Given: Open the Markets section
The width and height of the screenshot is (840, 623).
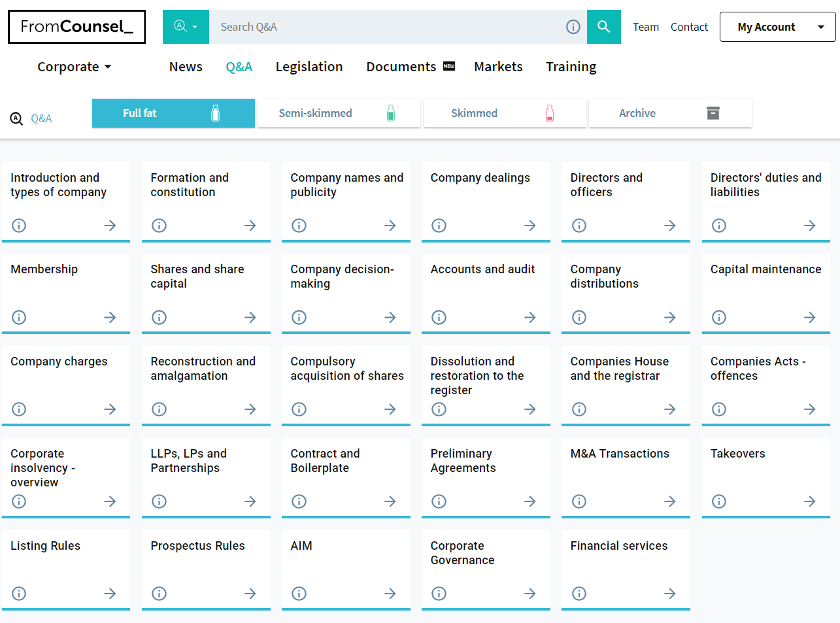Looking at the screenshot, I should click(x=498, y=67).
